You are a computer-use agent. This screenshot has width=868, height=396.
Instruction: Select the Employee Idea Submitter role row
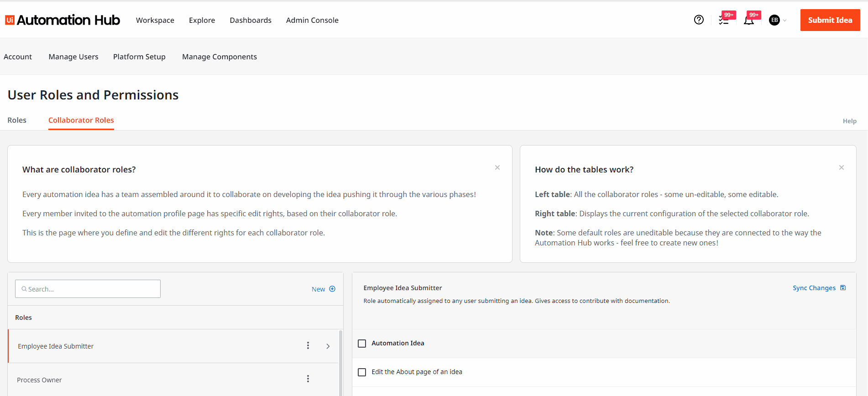tap(173, 346)
